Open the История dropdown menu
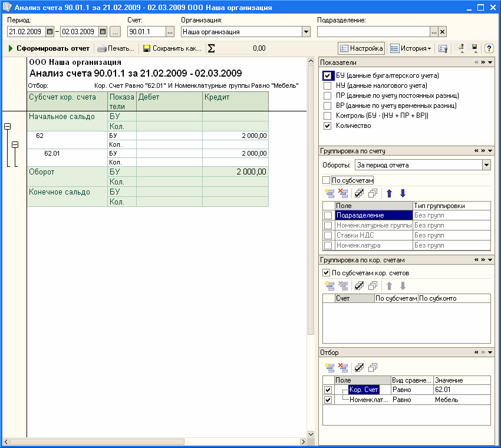501x448 pixels. pos(411,48)
